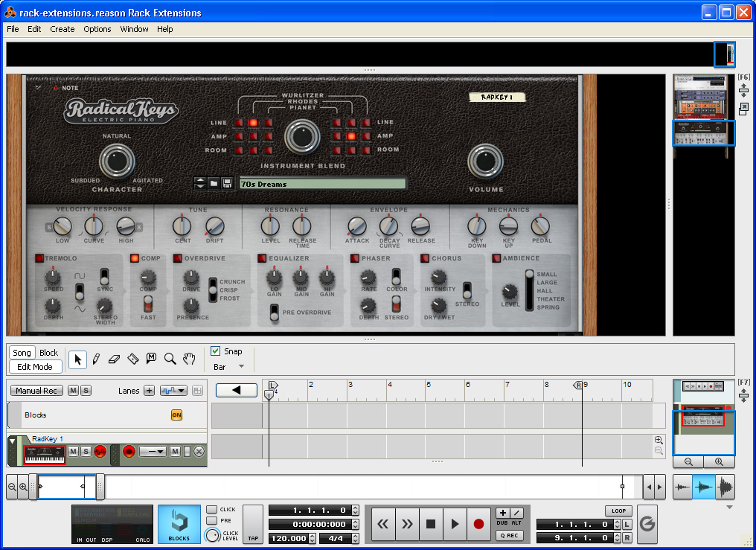The height and width of the screenshot is (550, 756).
Task: Click the Instrument Blend knob
Action: (x=302, y=136)
